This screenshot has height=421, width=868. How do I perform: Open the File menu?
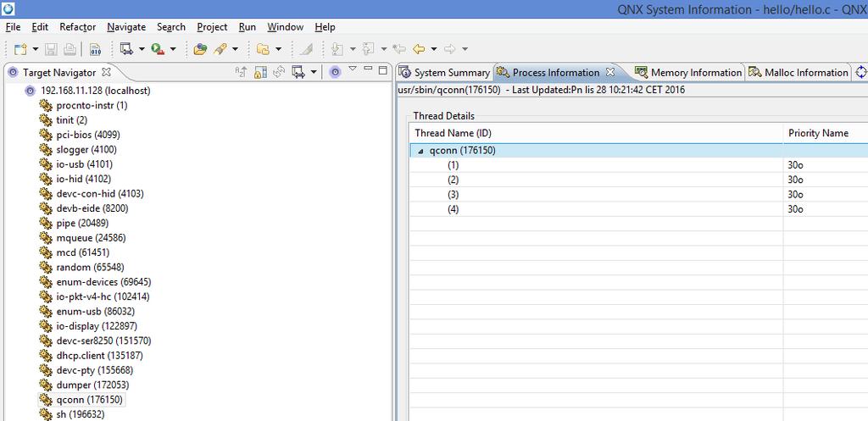[13, 26]
